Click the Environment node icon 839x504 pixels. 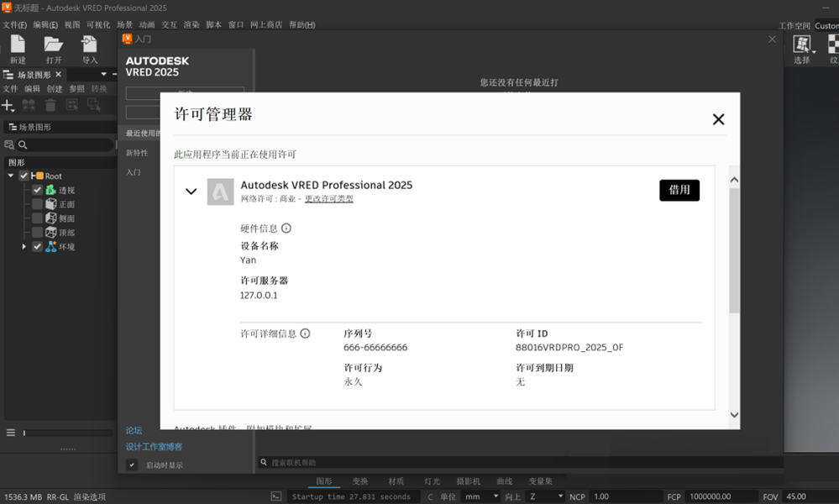tap(51, 246)
